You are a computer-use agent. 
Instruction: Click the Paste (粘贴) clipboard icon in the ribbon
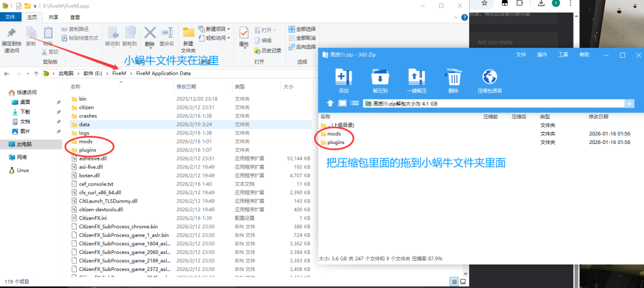(48, 33)
